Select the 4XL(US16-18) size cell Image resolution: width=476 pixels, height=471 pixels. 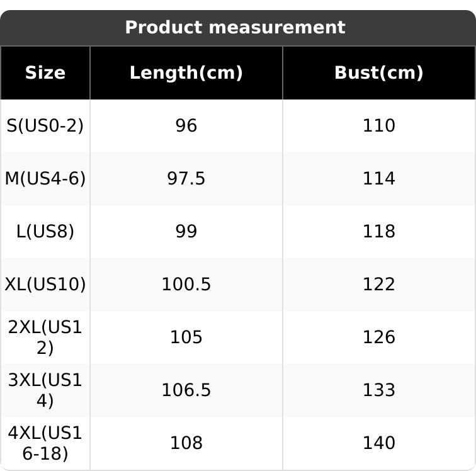click(45, 443)
